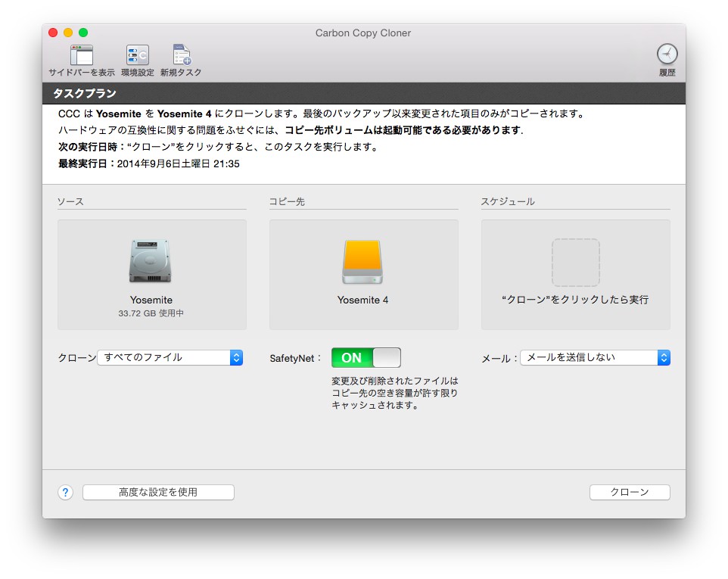Click the 次の実行日時 line

coord(218,147)
